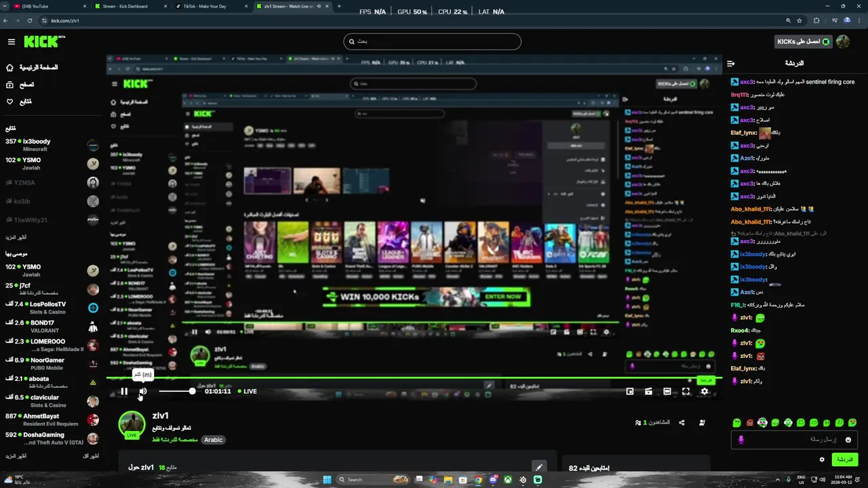Image resolution: width=868 pixels, height=488 pixels.
Task: Click the message input field in chat
Action: click(x=793, y=440)
